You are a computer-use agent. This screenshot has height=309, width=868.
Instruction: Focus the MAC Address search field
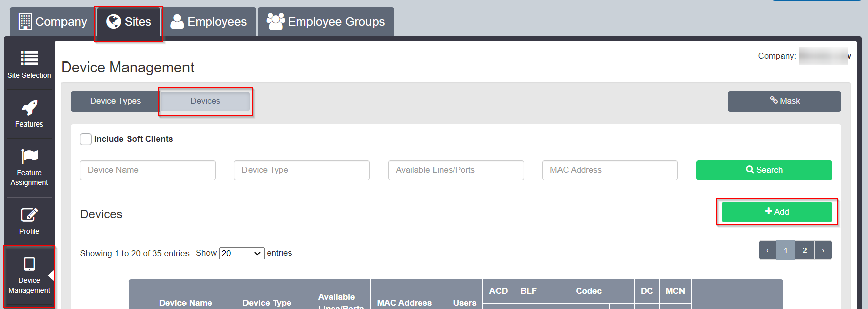click(x=610, y=170)
